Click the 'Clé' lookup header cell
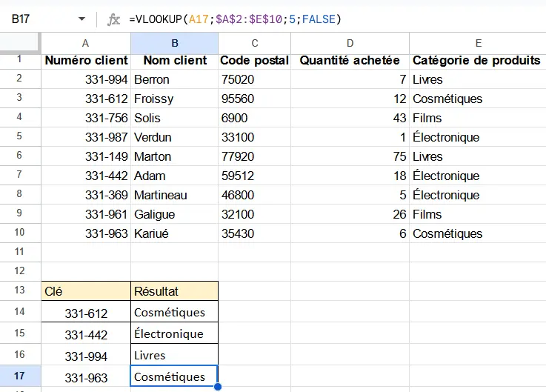 coord(86,291)
